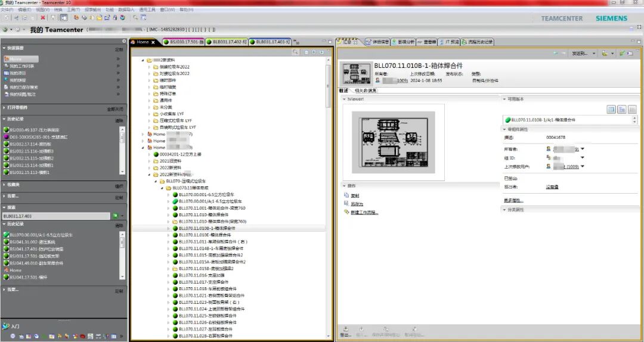Click the second view-mode icon under 可用版本
Screen dimensions: 644x342
[621, 109]
